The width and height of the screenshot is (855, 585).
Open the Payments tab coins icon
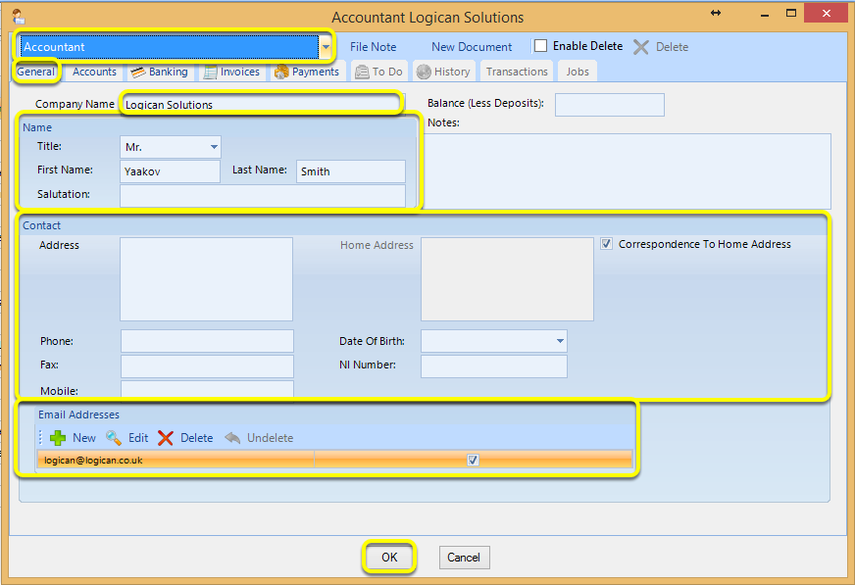pyautogui.click(x=281, y=72)
